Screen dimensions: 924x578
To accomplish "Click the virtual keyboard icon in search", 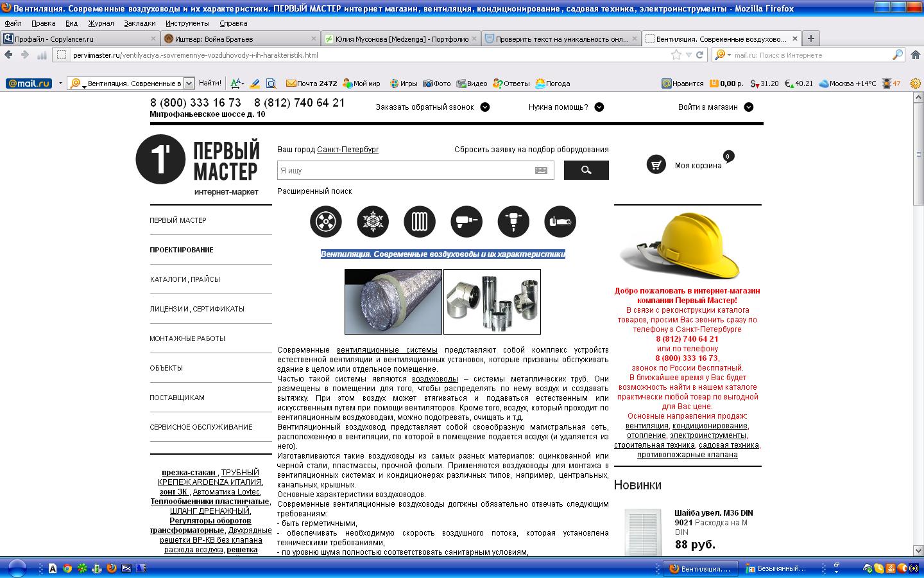I will 541,171.
